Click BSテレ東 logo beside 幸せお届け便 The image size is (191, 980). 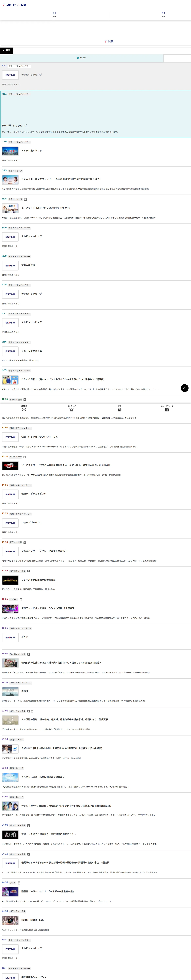coord(10,266)
